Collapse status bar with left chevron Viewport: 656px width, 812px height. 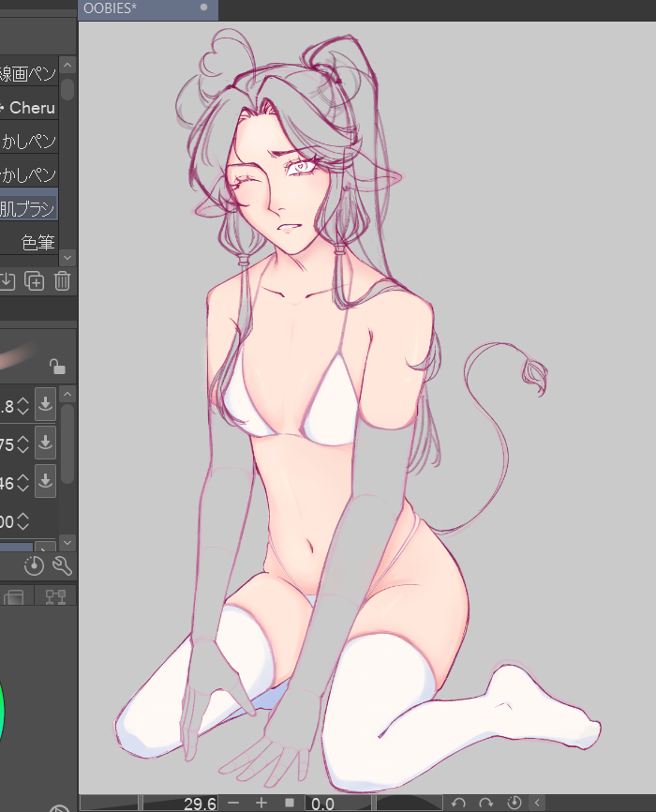pos(537,804)
